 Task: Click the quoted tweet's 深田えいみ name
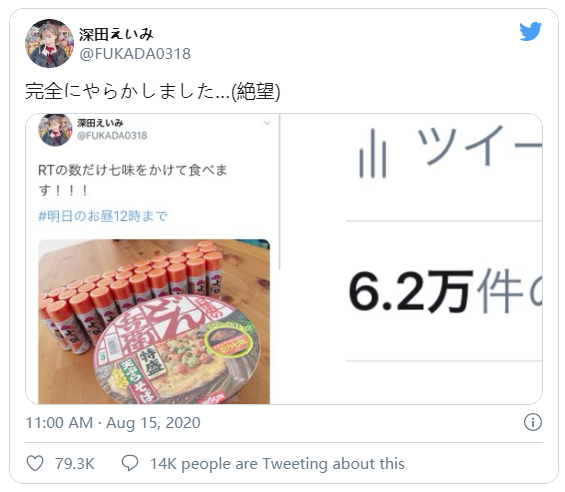pos(100,123)
